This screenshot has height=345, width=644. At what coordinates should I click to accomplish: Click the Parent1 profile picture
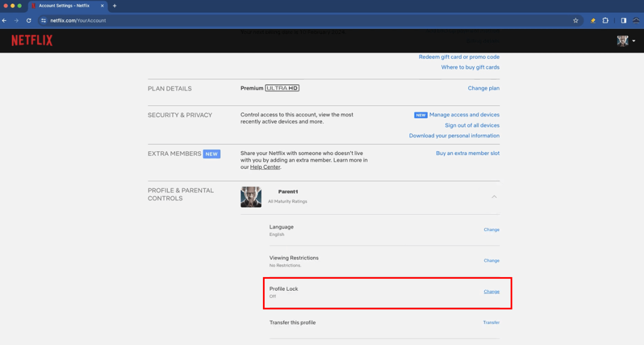(251, 197)
